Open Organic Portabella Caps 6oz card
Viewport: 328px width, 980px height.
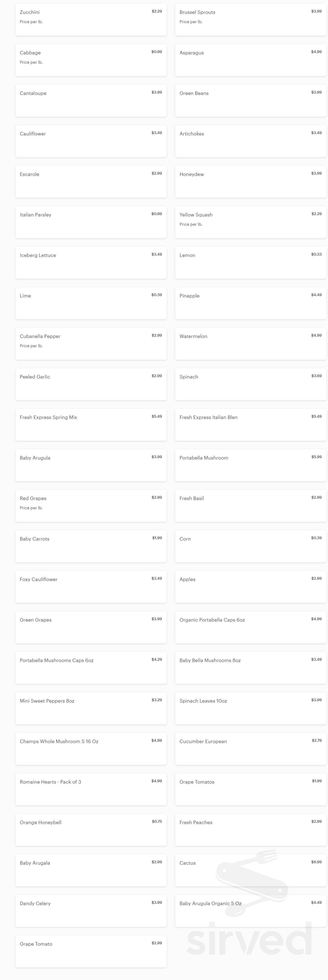[251, 627]
